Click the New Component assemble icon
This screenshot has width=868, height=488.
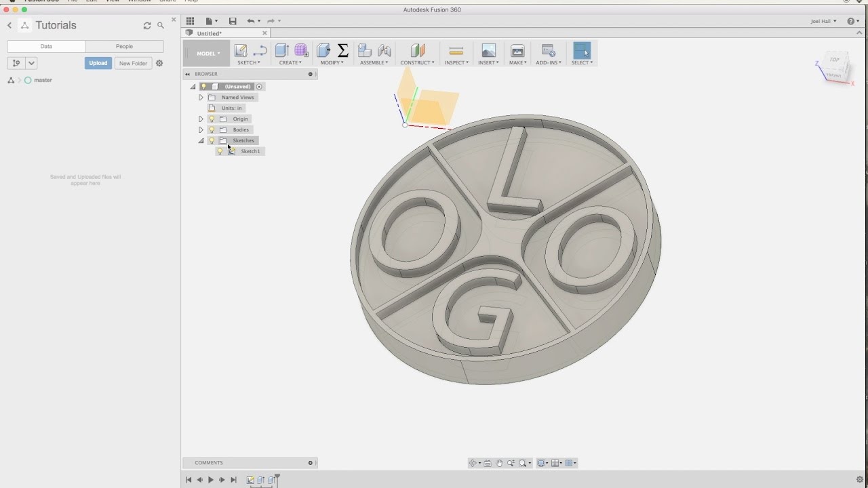(365, 51)
